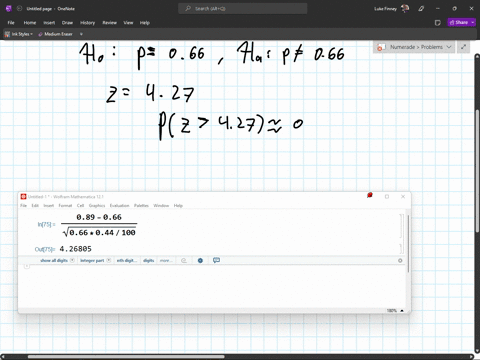
Task: Open the OneNote search box
Action: 243,9
